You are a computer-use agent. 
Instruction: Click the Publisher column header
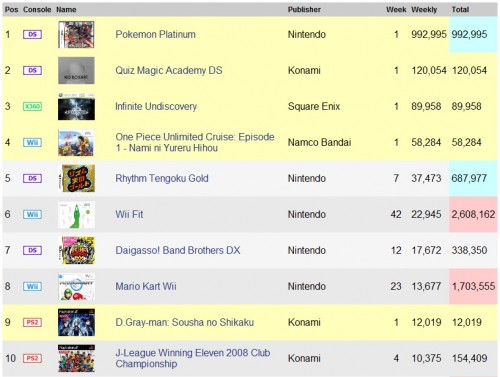(304, 10)
